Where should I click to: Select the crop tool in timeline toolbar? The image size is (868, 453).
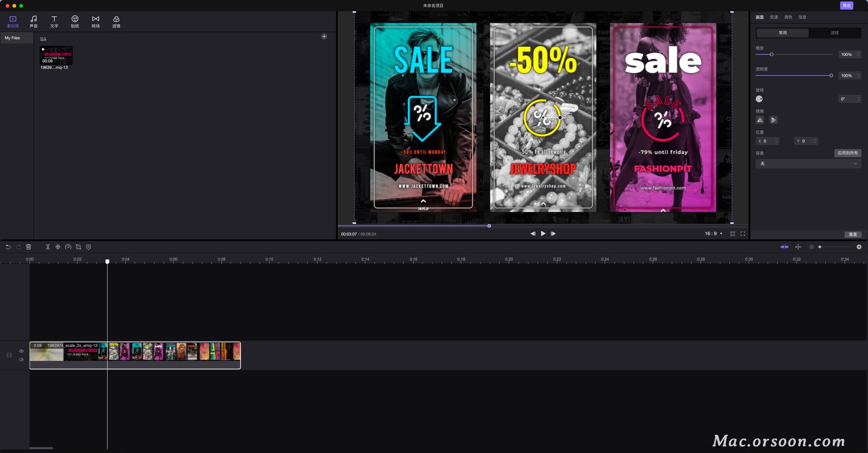click(78, 247)
